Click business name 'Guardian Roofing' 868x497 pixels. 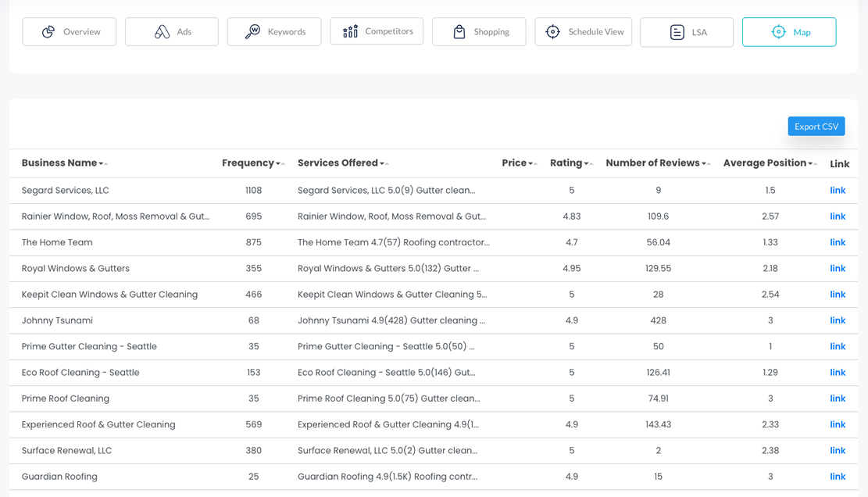point(59,477)
